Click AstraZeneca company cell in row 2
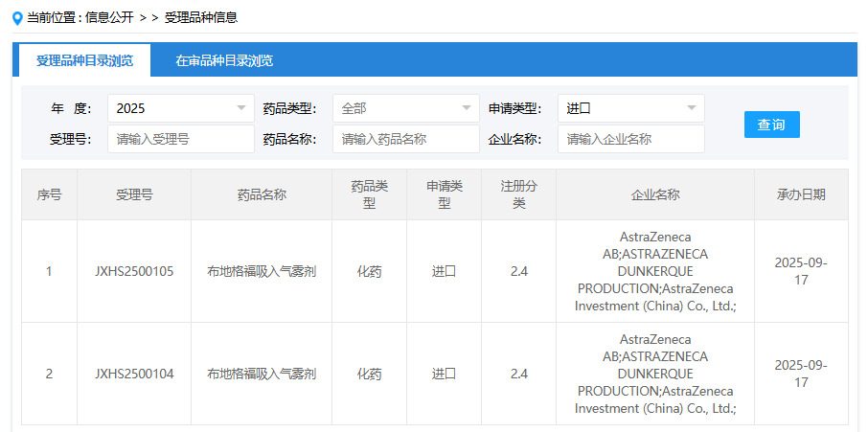 coord(654,374)
